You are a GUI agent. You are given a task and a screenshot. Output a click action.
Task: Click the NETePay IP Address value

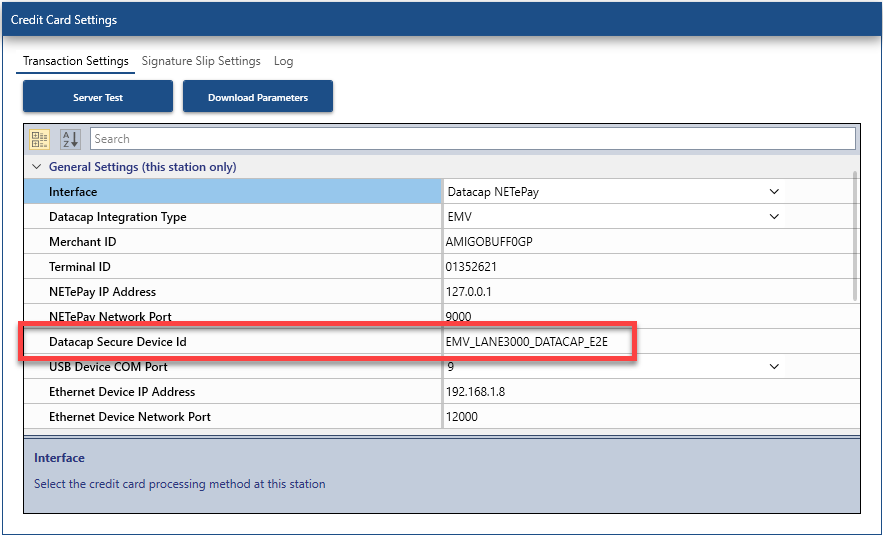click(600, 292)
